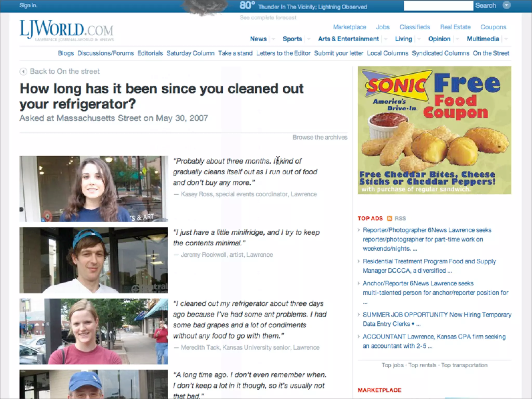Open the Arts & Entertainment dropdown arrow
The width and height of the screenshot is (532, 399).
[386, 39]
